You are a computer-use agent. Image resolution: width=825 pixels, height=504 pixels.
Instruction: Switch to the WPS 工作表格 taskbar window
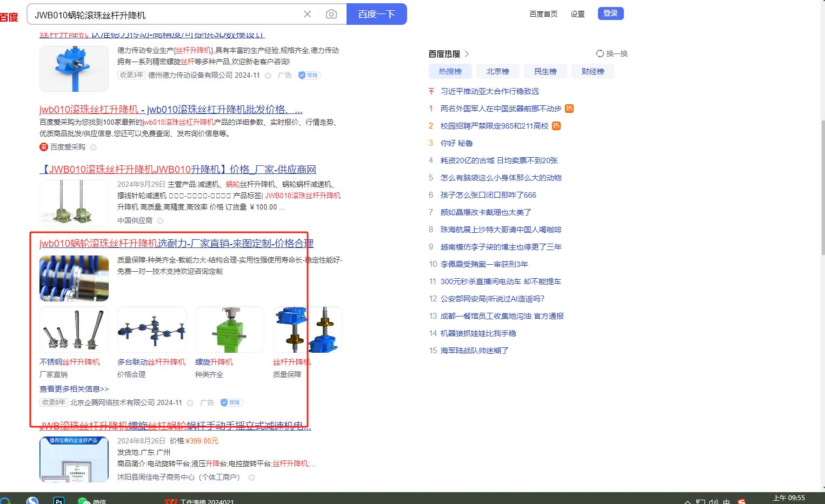click(x=199, y=501)
